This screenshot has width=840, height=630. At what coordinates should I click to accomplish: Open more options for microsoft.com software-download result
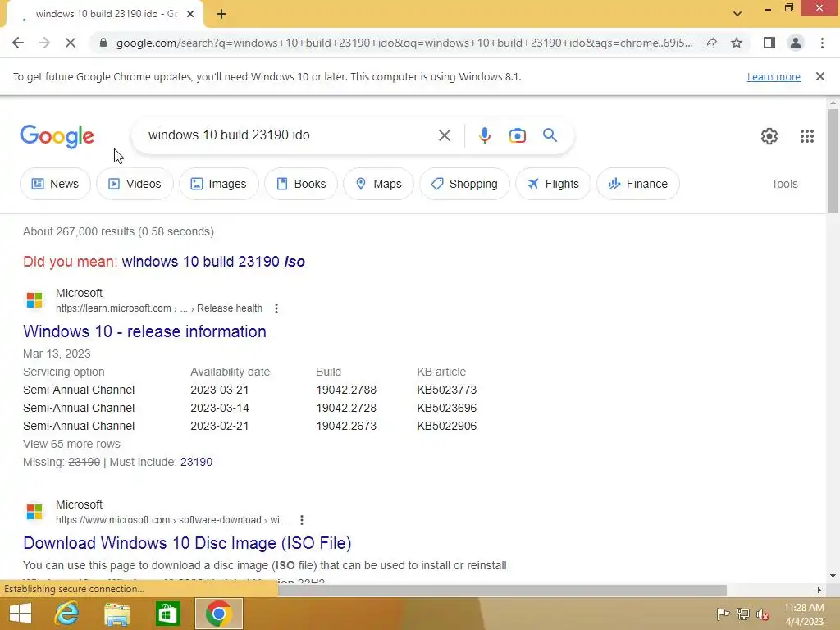[x=302, y=520]
